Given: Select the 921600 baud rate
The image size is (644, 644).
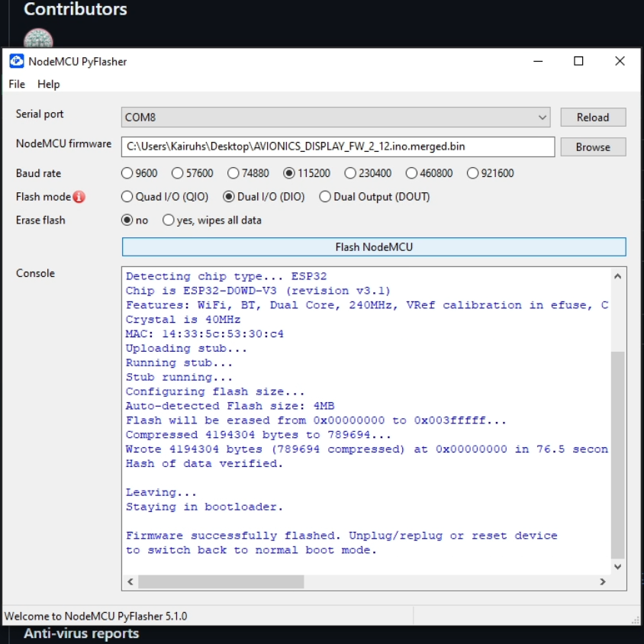Looking at the screenshot, I should tap(490, 173).
